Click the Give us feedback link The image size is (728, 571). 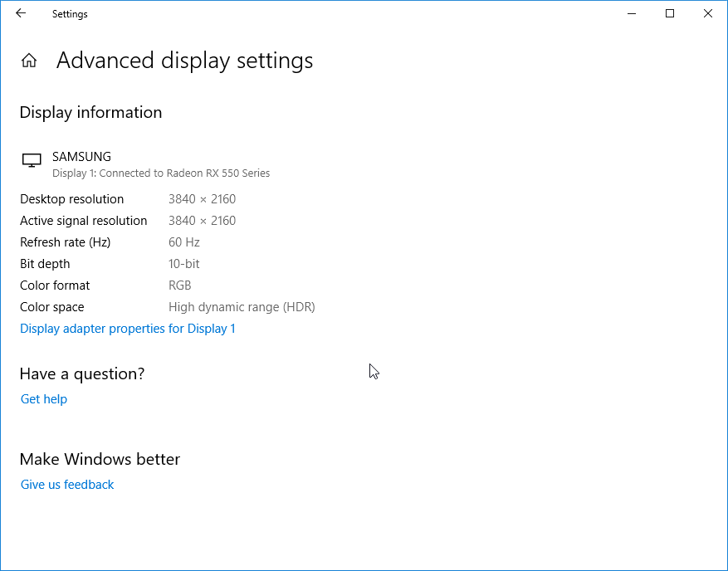pyautogui.click(x=67, y=485)
